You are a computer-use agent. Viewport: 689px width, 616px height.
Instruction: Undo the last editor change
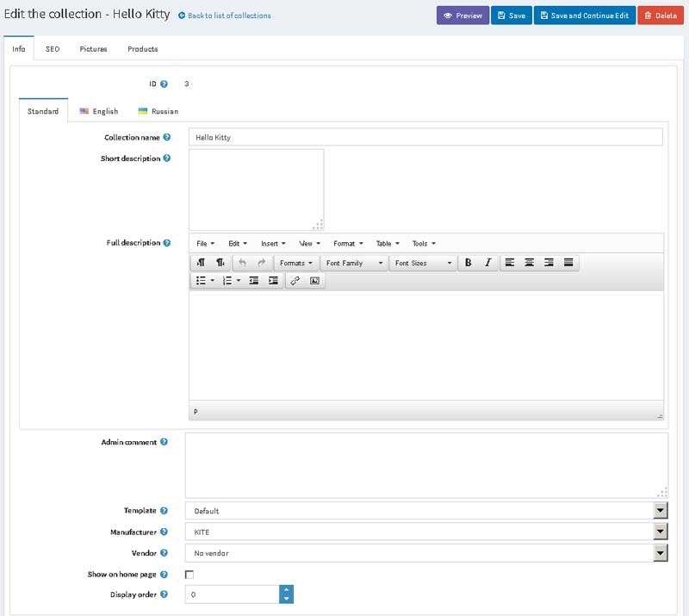pyautogui.click(x=242, y=263)
